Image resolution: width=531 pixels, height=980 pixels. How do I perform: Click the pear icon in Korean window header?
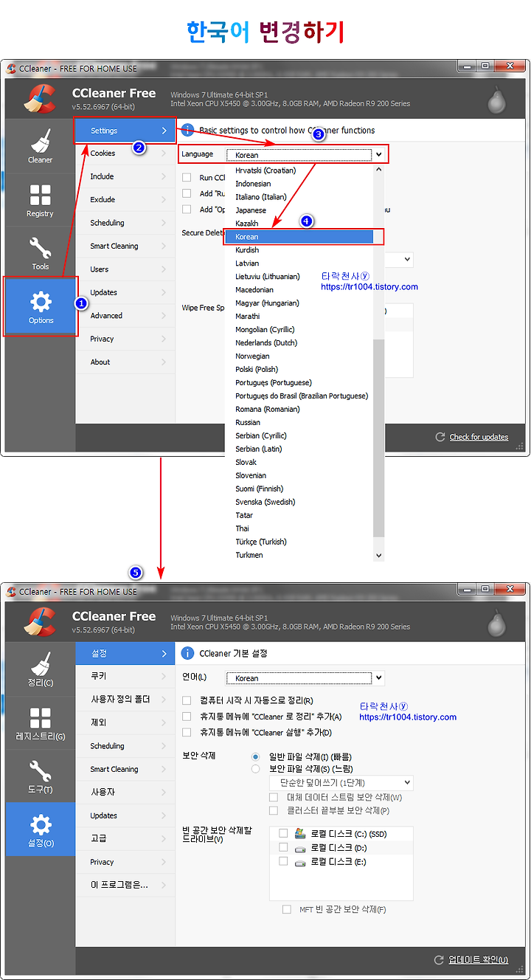click(497, 624)
